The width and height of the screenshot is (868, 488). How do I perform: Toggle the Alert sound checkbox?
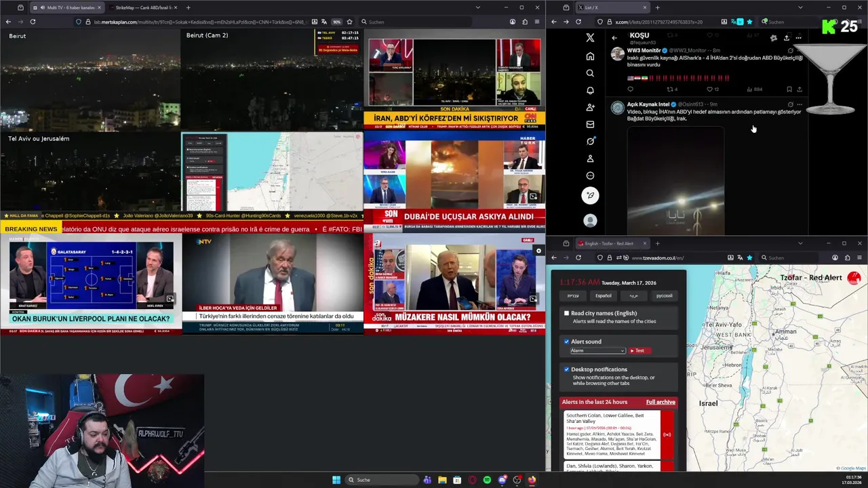coord(567,342)
